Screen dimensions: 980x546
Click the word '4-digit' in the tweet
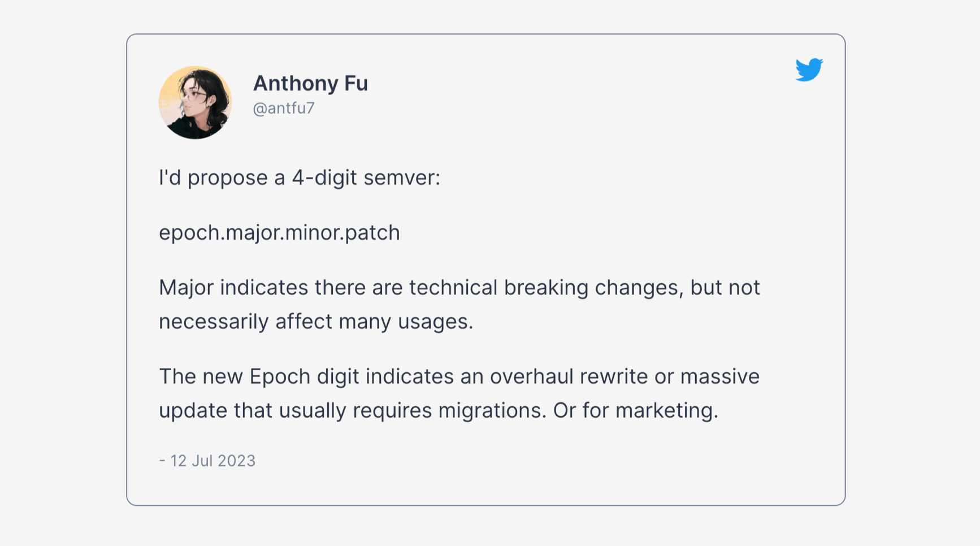pos(324,177)
